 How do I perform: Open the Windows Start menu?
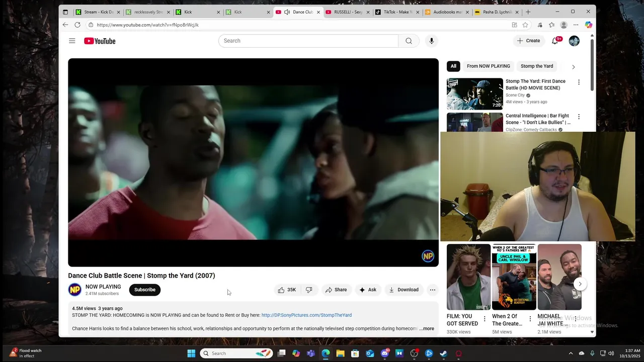pos(191,353)
